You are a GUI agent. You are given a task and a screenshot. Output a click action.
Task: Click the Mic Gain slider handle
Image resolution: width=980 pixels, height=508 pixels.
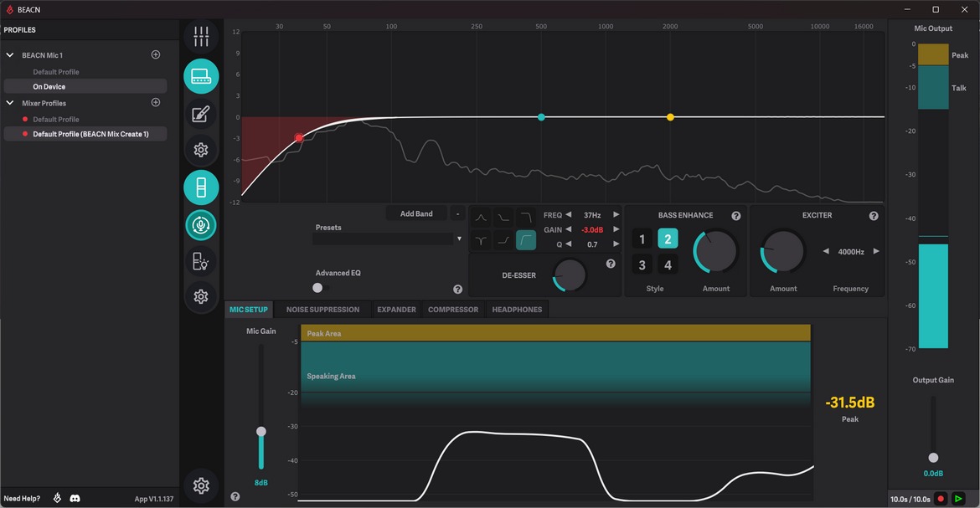pyautogui.click(x=261, y=431)
